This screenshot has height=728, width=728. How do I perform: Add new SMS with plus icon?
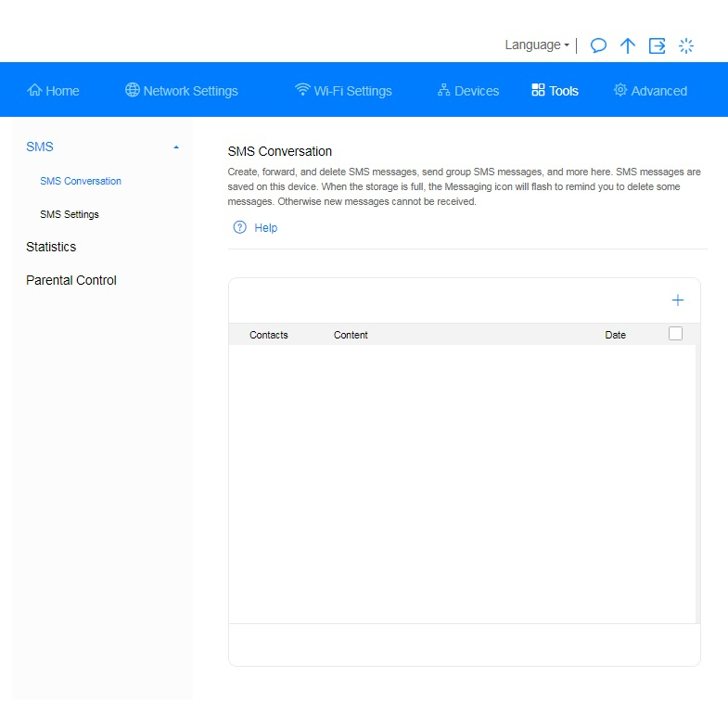point(678,300)
